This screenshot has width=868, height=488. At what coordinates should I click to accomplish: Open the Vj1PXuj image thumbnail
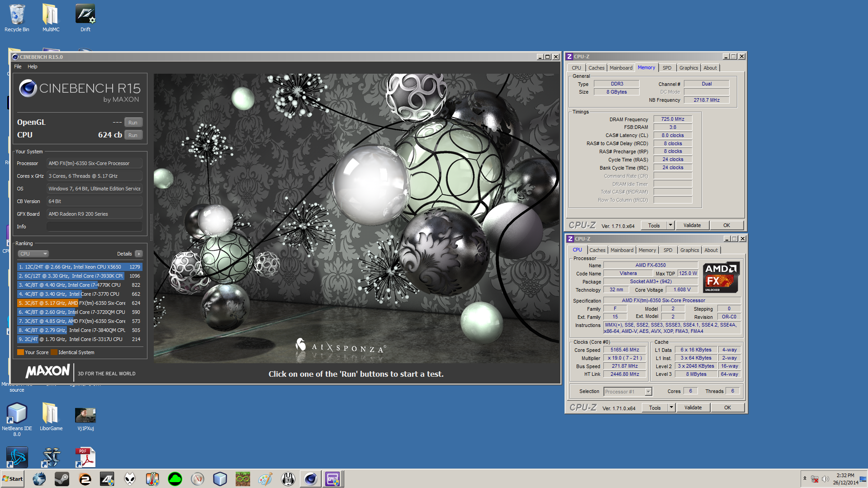[x=85, y=418]
